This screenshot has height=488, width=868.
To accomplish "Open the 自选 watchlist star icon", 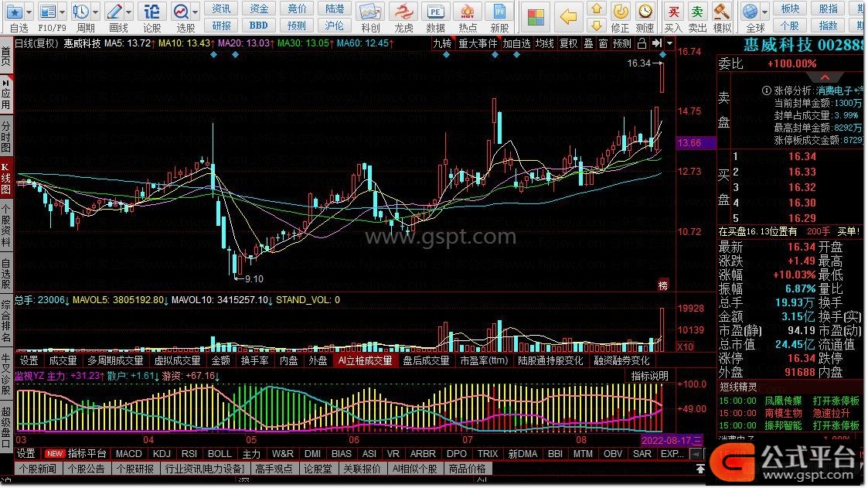I will 15,12.
